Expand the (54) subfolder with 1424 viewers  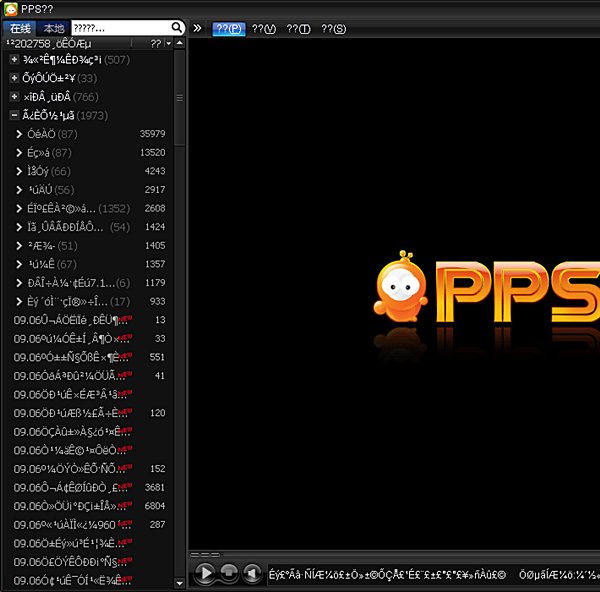(19, 227)
